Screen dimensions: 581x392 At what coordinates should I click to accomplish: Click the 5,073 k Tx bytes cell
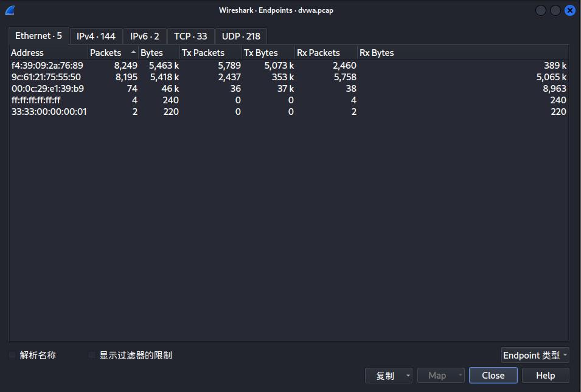tap(279, 66)
